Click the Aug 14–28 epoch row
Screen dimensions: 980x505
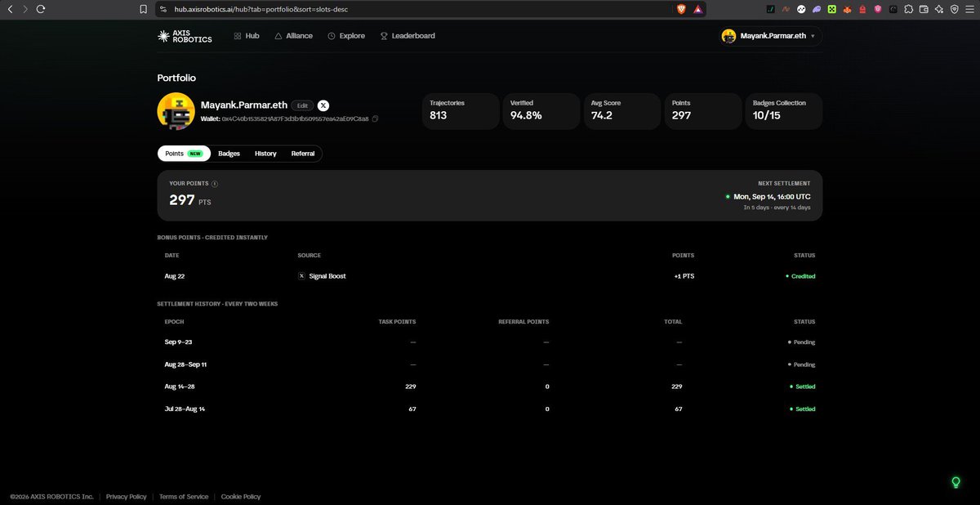coord(490,387)
